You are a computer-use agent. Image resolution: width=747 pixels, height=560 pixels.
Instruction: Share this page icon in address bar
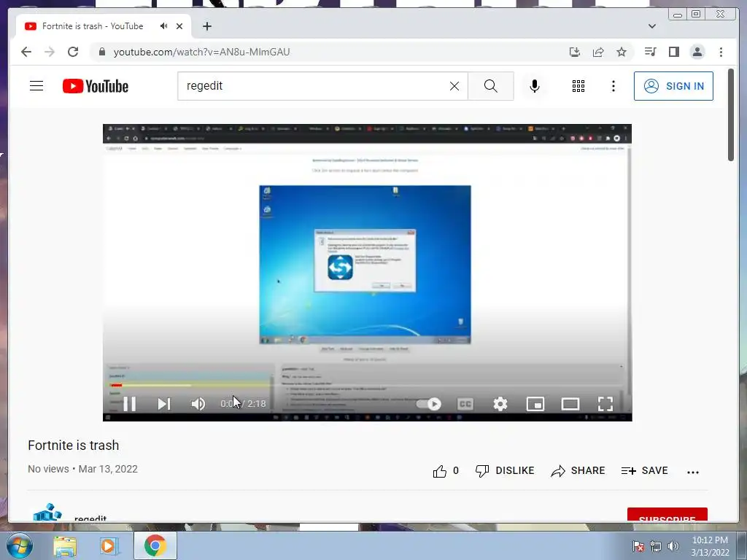click(598, 52)
